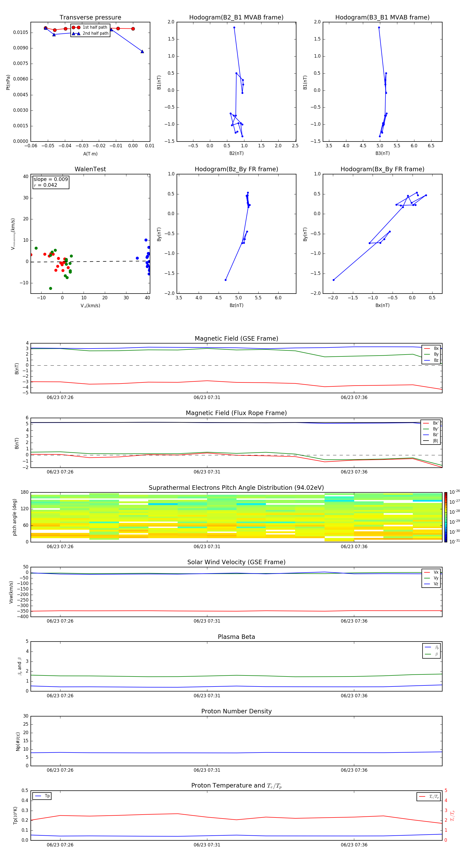Click the Vsw(km/s) y-axis label
This screenshot has width=473, height=868.
tap(11, 592)
